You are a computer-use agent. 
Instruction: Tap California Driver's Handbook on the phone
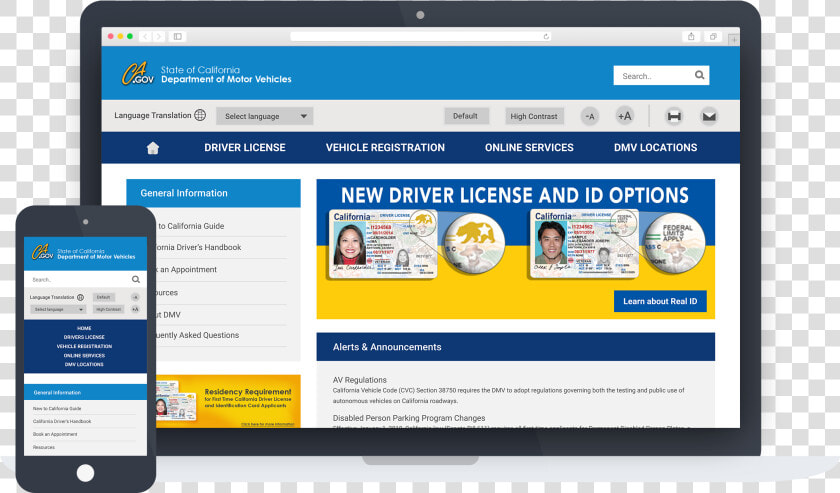[x=62, y=421]
